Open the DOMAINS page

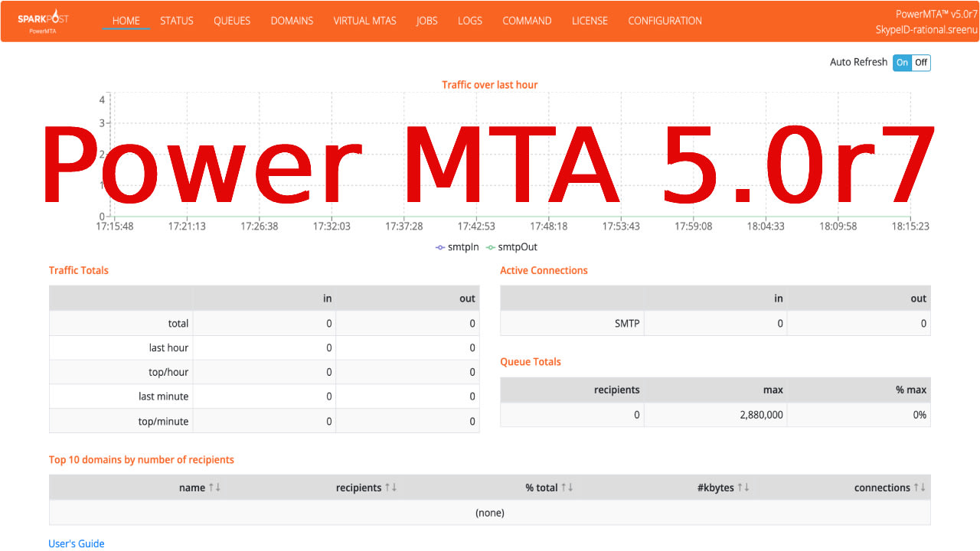292,21
